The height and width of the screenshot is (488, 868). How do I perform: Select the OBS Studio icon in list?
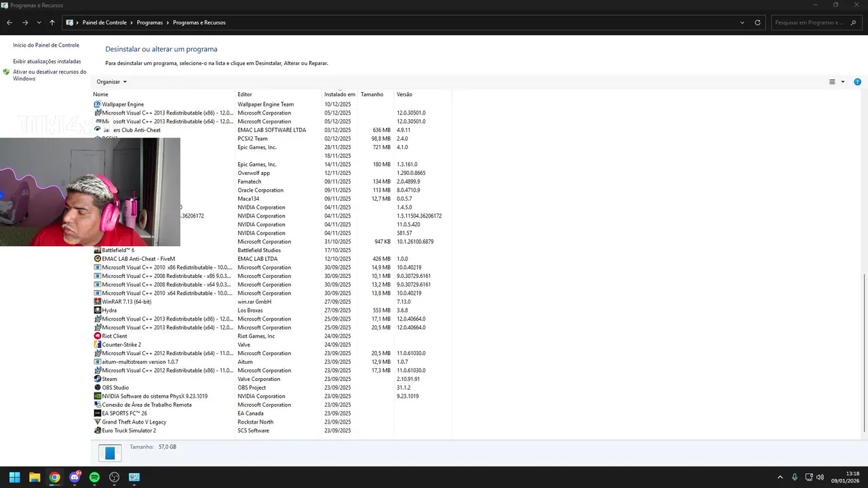pyautogui.click(x=97, y=388)
